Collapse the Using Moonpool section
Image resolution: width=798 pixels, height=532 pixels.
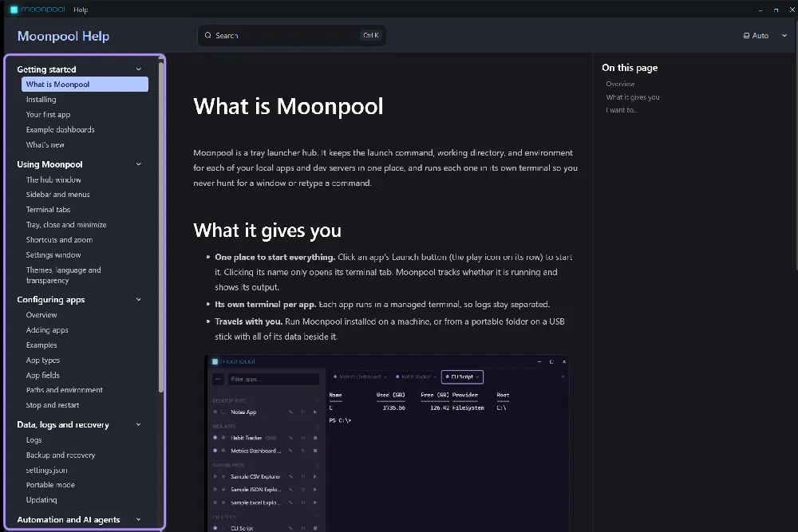click(138, 164)
